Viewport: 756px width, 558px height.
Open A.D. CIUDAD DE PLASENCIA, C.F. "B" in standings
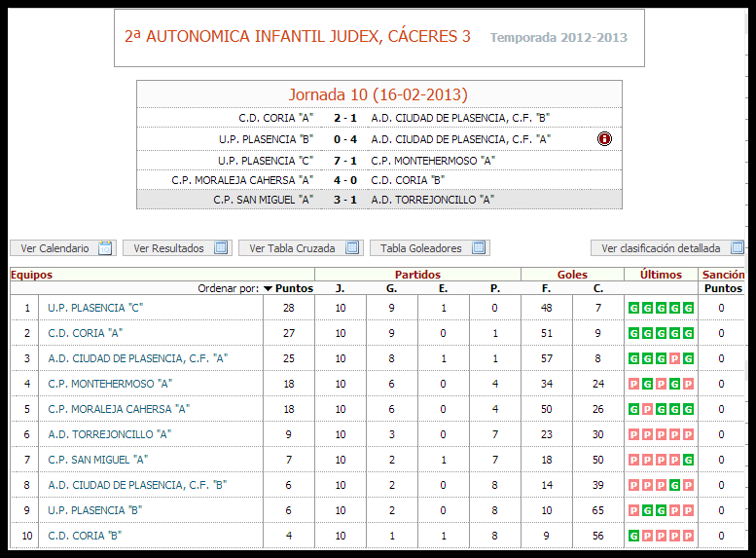[137, 485]
